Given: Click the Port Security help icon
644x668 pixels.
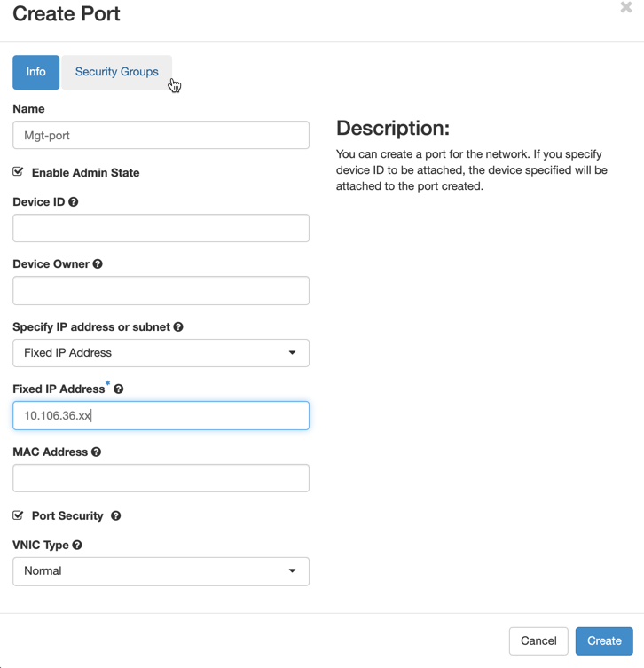Looking at the screenshot, I should 116,516.
